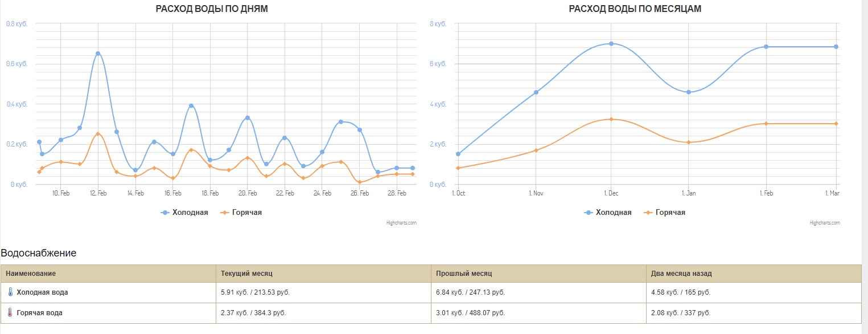Hide Холодная series in monthly chart legend
The width and height of the screenshot is (868, 334).
click(x=608, y=213)
